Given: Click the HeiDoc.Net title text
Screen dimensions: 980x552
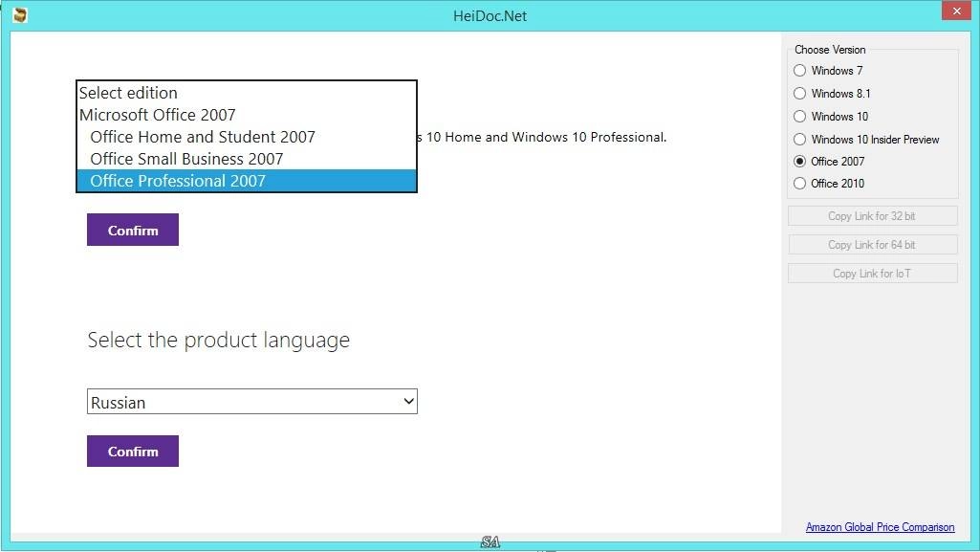Looking at the screenshot, I should point(490,15).
